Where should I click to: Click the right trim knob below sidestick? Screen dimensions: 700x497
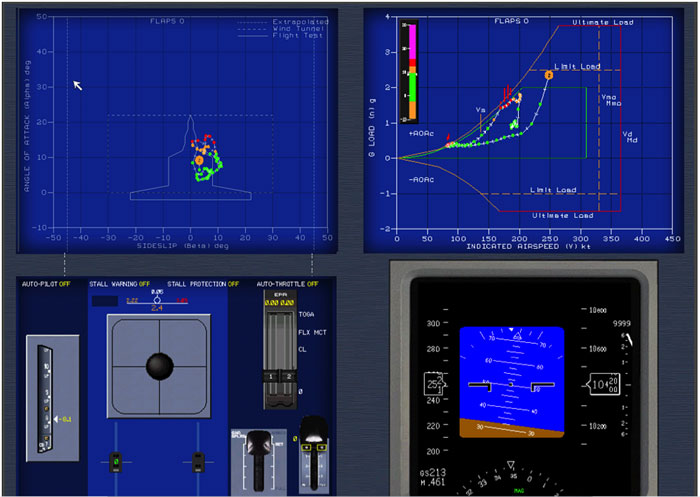coord(198,462)
